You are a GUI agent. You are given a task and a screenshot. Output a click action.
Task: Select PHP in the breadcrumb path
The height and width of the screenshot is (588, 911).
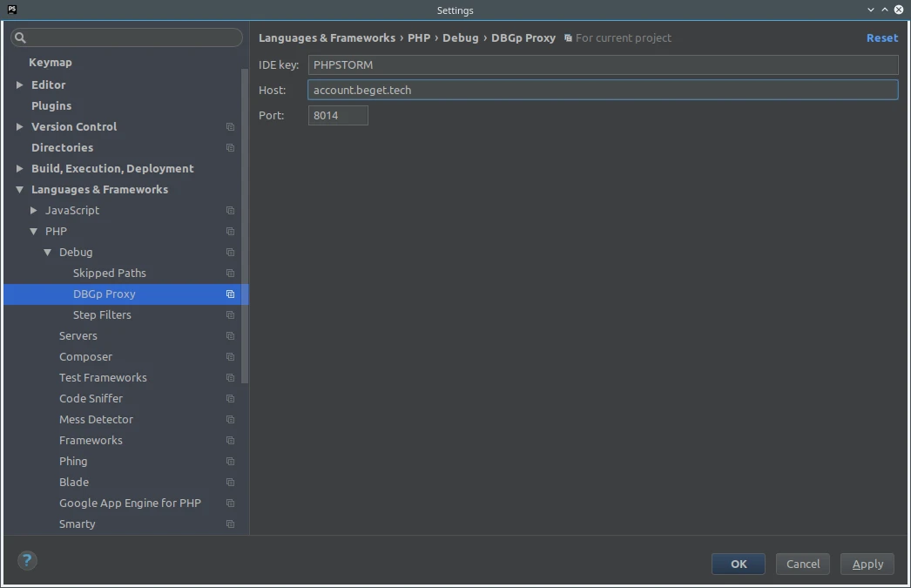click(419, 37)
